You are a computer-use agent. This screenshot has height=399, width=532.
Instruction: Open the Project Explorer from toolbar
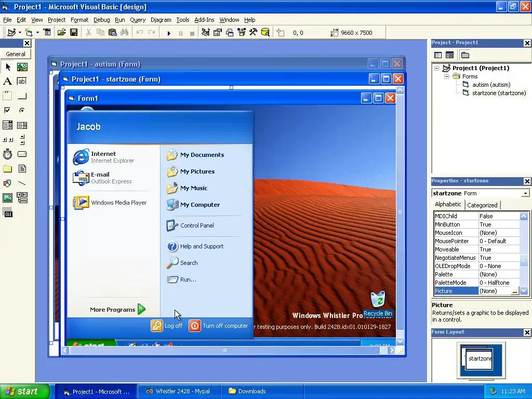(205, 32)
